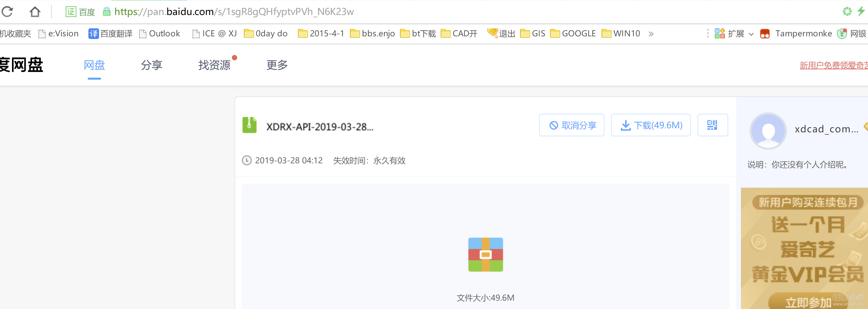Open the 退出 bookmark
This screenshot has width=868, height=309.
501,33
